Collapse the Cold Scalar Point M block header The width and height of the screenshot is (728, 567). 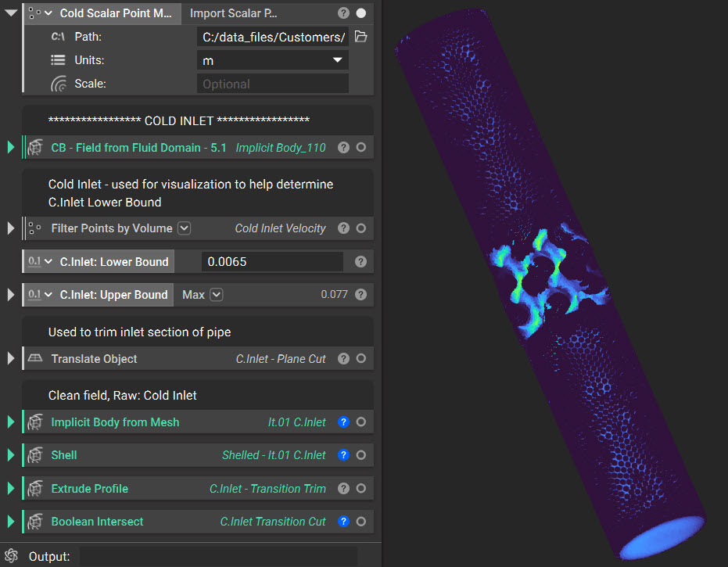(9, 13)
